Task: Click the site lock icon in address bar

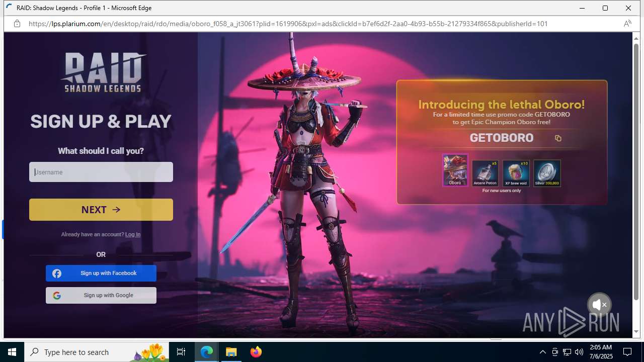Action: [17, 24]
